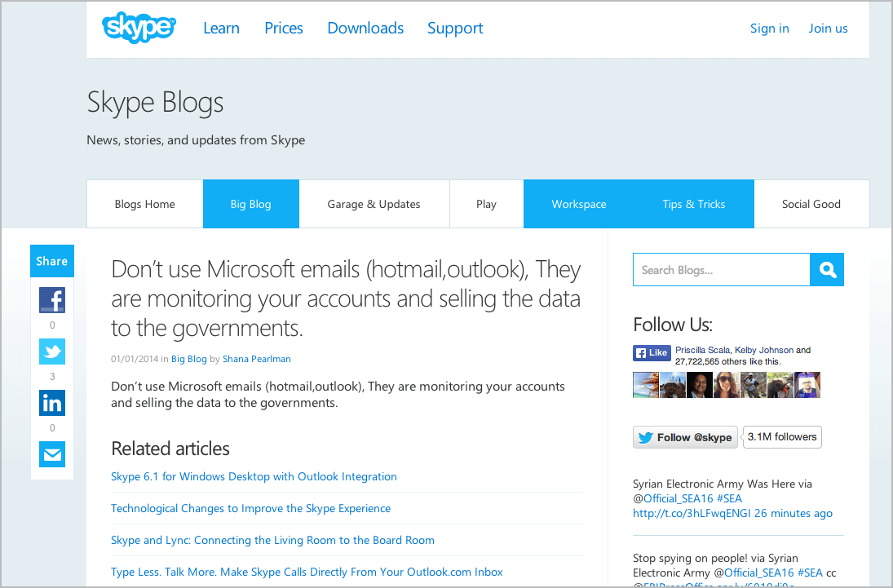This screenshot has width=893, height=588.
Task: Open the Social Good tab
Action: click(811, 204)
